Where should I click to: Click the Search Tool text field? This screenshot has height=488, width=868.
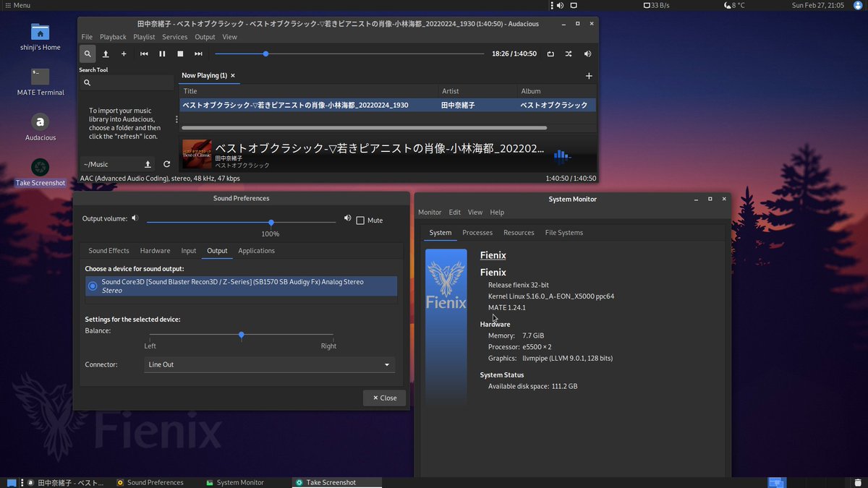coord(127,82)
